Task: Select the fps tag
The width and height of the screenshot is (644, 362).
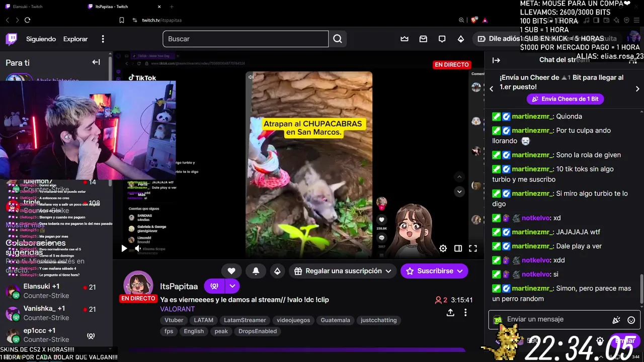Action: click(169, 331)
